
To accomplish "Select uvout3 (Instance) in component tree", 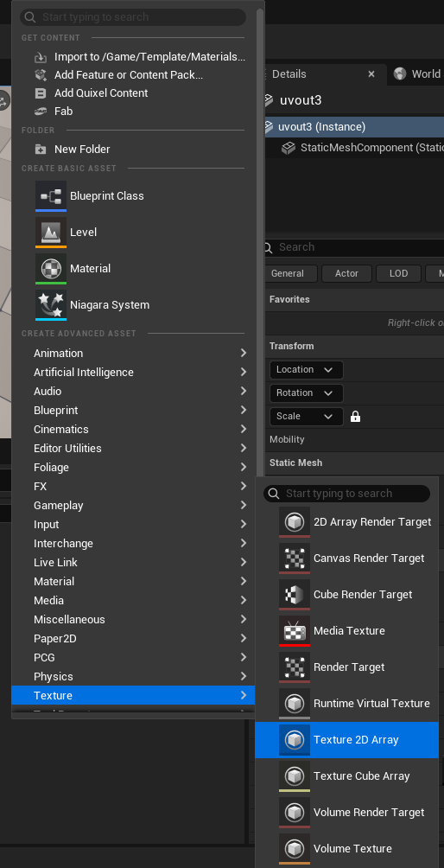I will (x=354, y=127).
